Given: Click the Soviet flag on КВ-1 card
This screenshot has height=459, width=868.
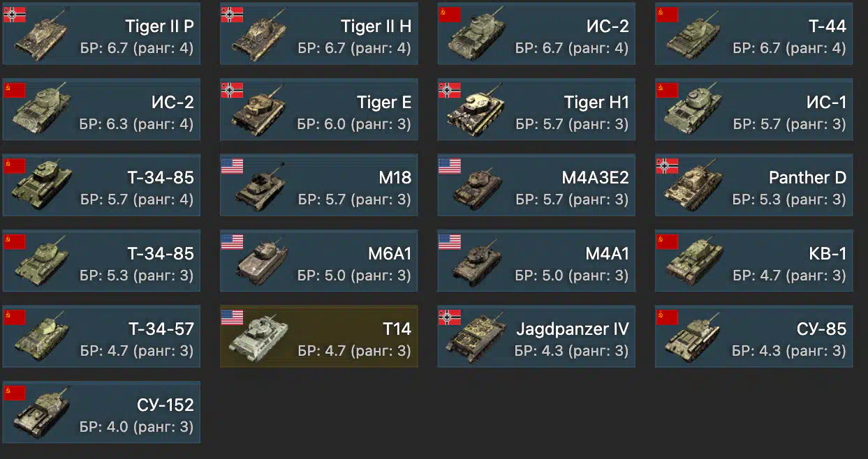Looking at the screenshot, I should pos(667,241).
